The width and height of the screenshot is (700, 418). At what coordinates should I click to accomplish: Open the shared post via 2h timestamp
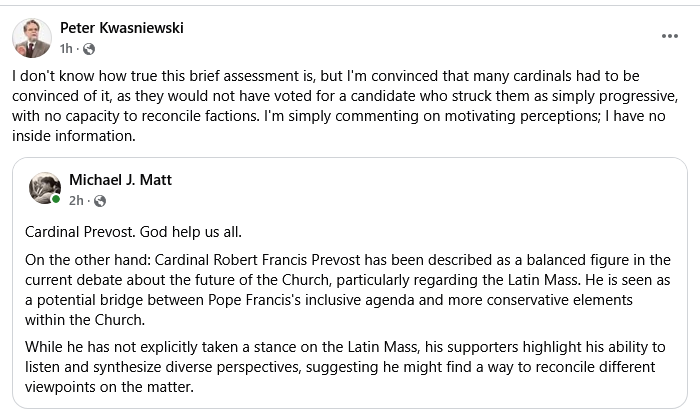76,201
